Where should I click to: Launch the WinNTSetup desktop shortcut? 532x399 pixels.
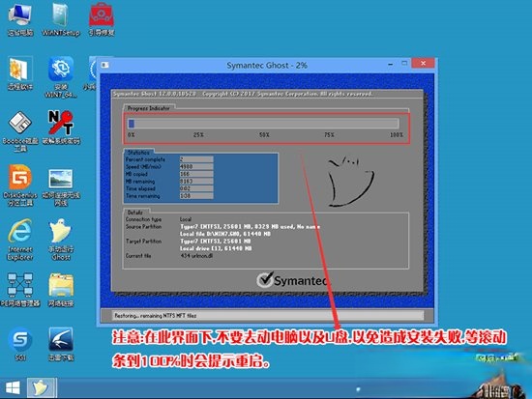click(x=61, y=18)
